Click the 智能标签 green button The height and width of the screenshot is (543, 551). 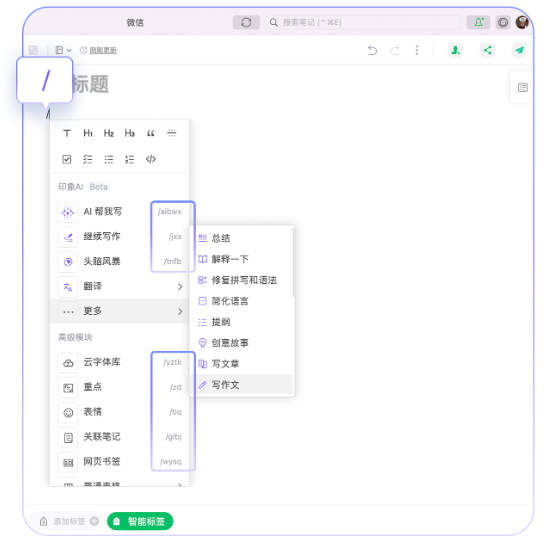coord(140,521)
